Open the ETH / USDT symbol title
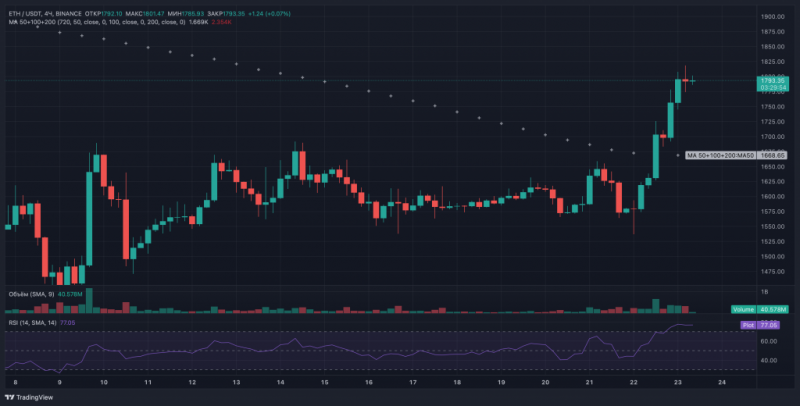 pos(26,14)
